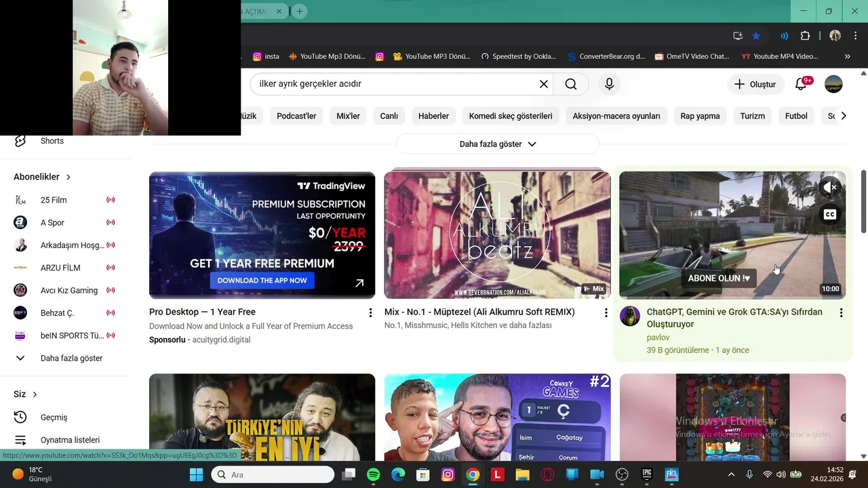Toggle captions on video preview

click(830, 214)
